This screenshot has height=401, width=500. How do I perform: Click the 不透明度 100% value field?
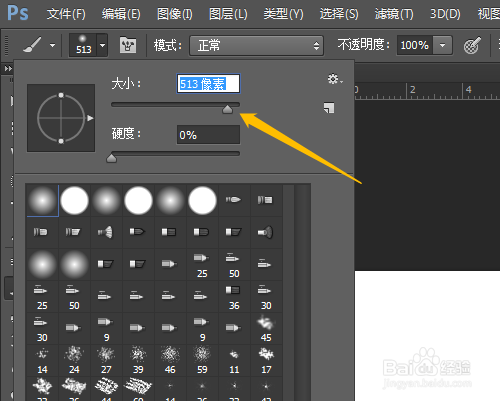pos(415,45)
